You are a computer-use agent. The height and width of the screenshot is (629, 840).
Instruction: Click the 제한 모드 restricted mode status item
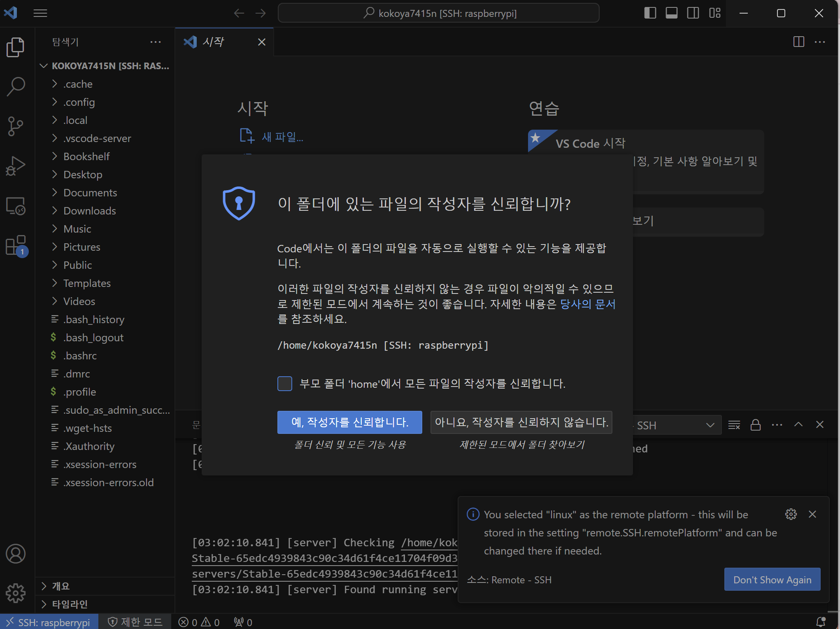tap(135, 622)
